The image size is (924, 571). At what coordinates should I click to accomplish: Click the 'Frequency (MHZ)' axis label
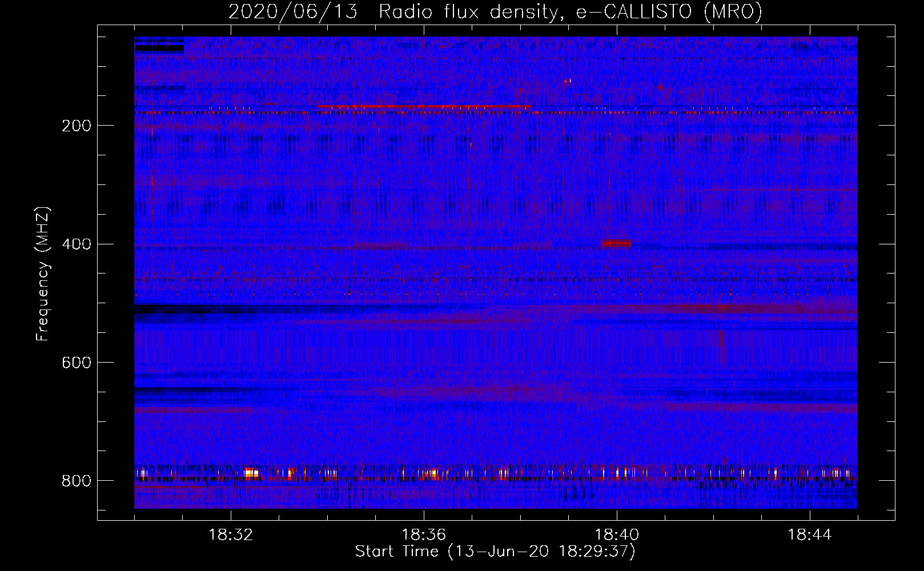42,274
